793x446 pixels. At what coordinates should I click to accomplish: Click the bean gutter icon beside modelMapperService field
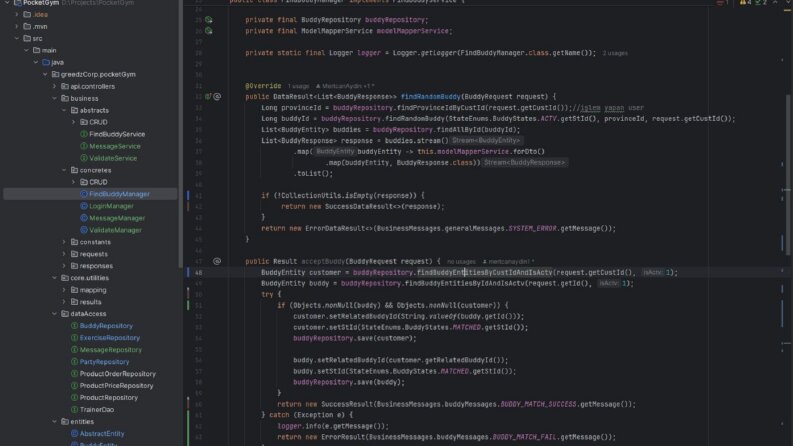pos(208,31)
